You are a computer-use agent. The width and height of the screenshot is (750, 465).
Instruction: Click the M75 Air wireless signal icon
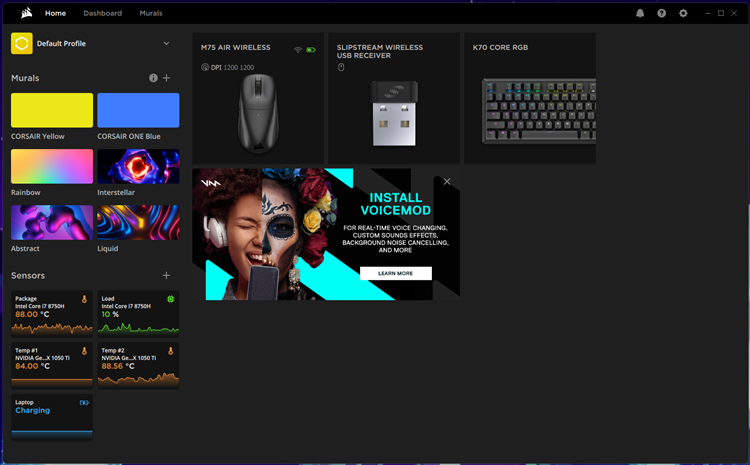pos(298,50)
